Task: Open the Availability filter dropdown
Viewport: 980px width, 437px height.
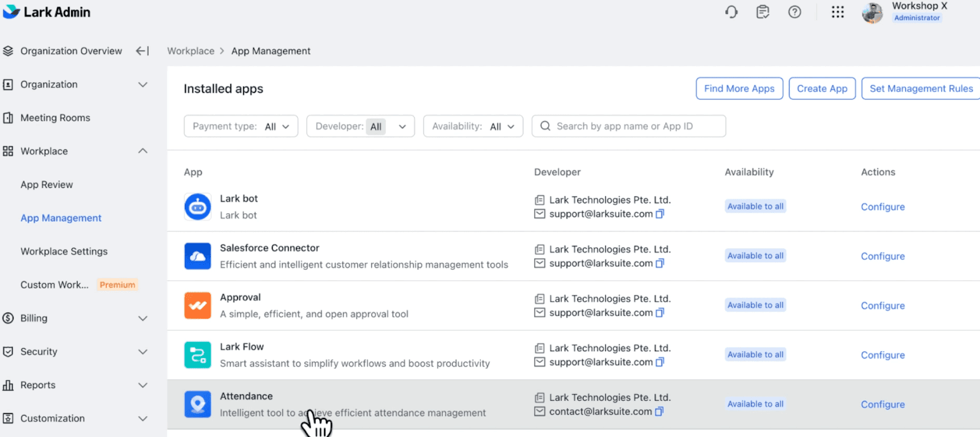Action: click(473, 126)
